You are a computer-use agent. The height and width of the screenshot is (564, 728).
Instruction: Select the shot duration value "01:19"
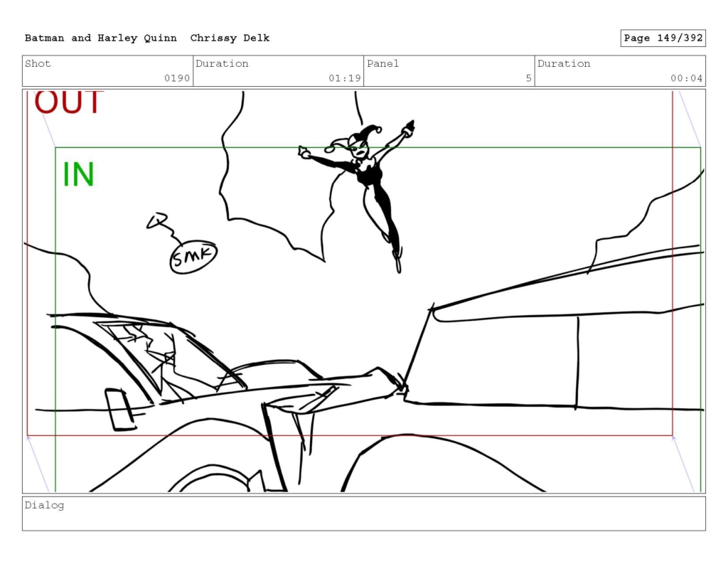click(x=345, y=78)
